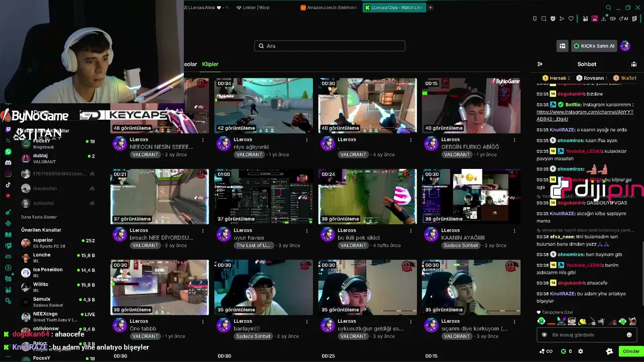The image size is (644, 362).
Task: Open options for 'bu ikili pek sikici' clip
Action: tap(411, 231)
